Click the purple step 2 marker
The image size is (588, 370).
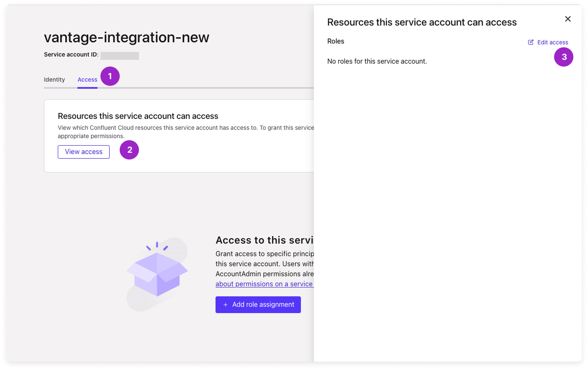[x=129, y=150]
